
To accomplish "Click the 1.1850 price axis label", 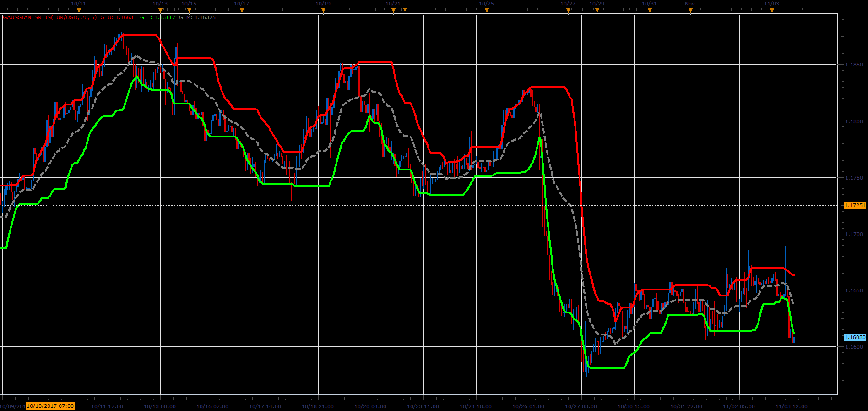I will [854, 65].
